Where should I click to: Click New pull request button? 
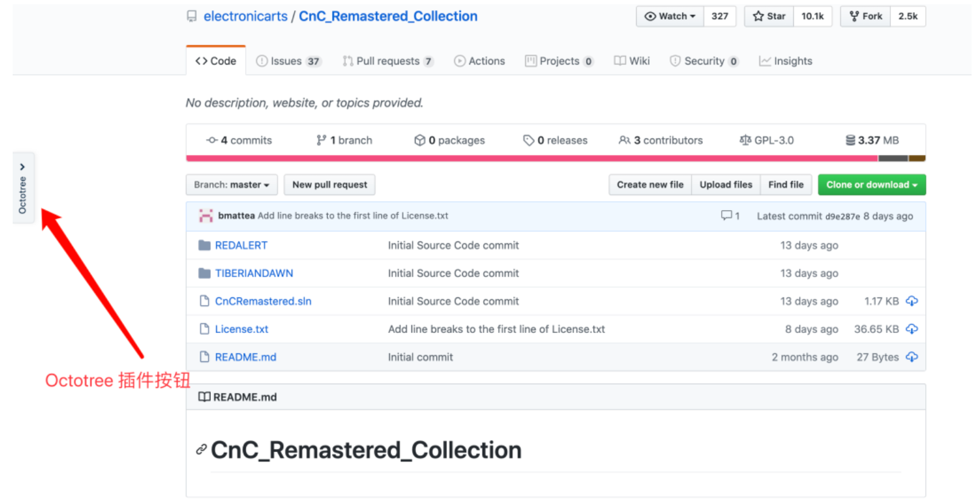point(329,185)
